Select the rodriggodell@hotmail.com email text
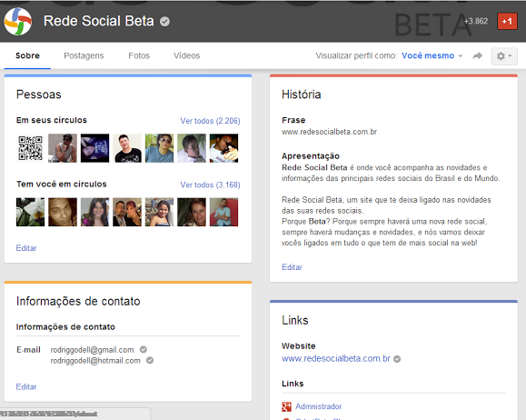Viewport: 526px width, 420px height. (x=95, y=361)
